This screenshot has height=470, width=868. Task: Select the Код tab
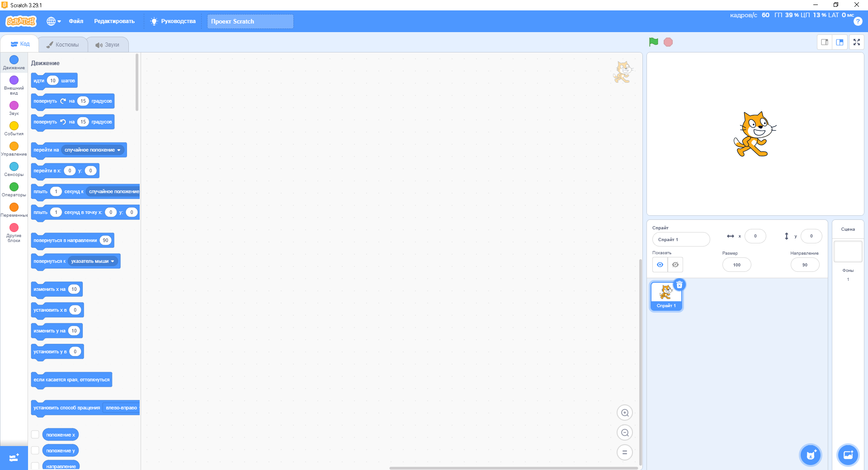tap(20, 44)
